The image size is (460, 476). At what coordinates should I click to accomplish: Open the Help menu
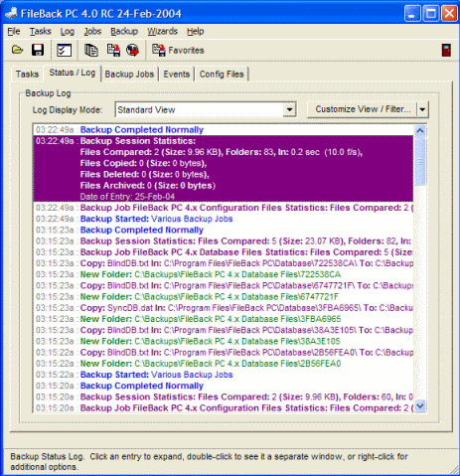pyautogui.click(x=195, y=32)
